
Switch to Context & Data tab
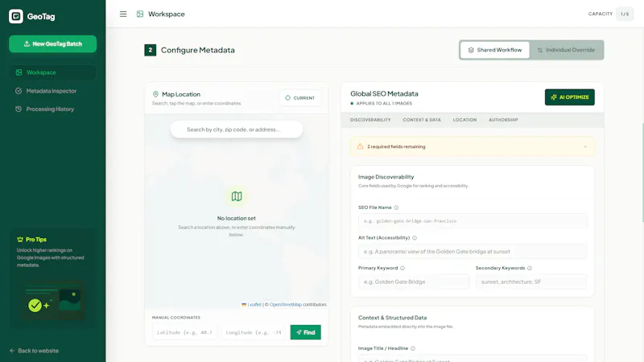[422, 120]
